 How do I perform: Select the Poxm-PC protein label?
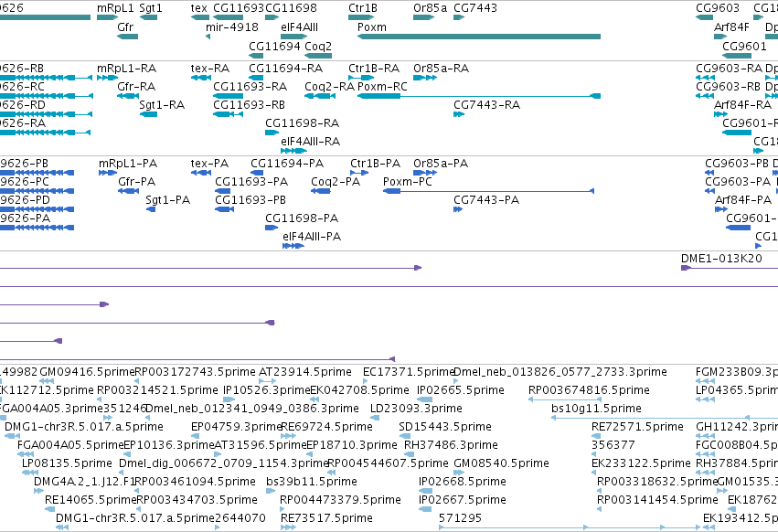408,182
